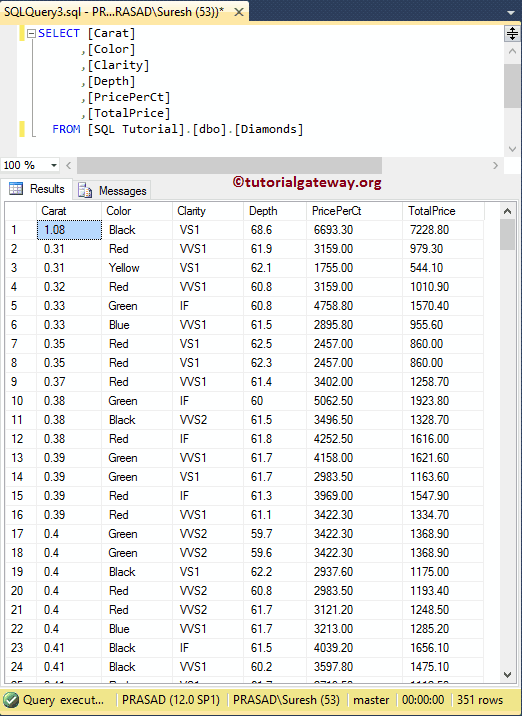The width and height of the screenshot is (522, 716).
Task: Select the Yellow color cell
Action: point(137,268)
